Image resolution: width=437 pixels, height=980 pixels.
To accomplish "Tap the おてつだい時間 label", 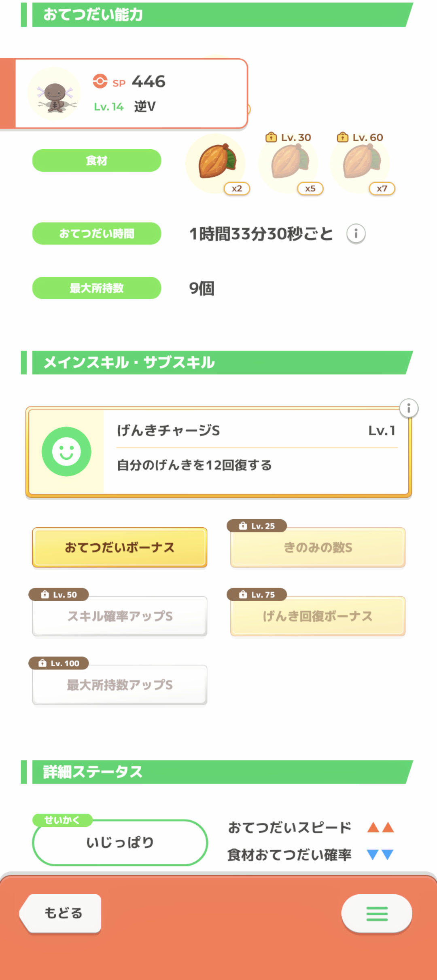I will 97,234.
